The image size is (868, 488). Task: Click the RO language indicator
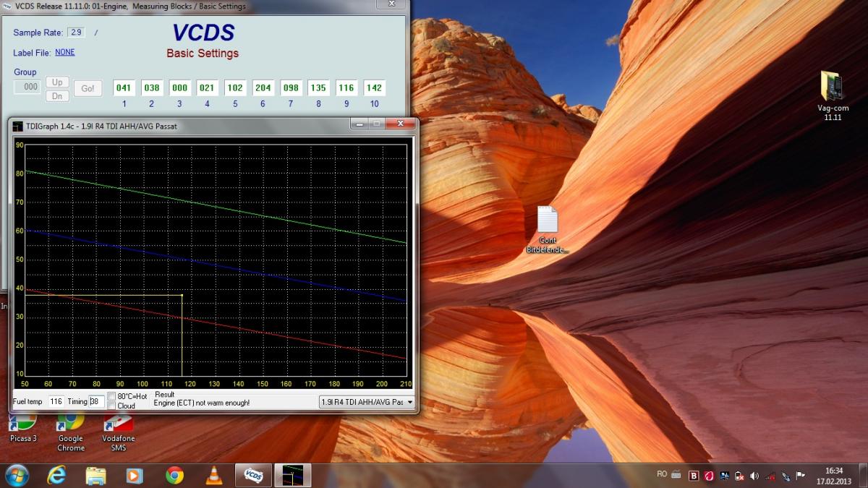662,474
